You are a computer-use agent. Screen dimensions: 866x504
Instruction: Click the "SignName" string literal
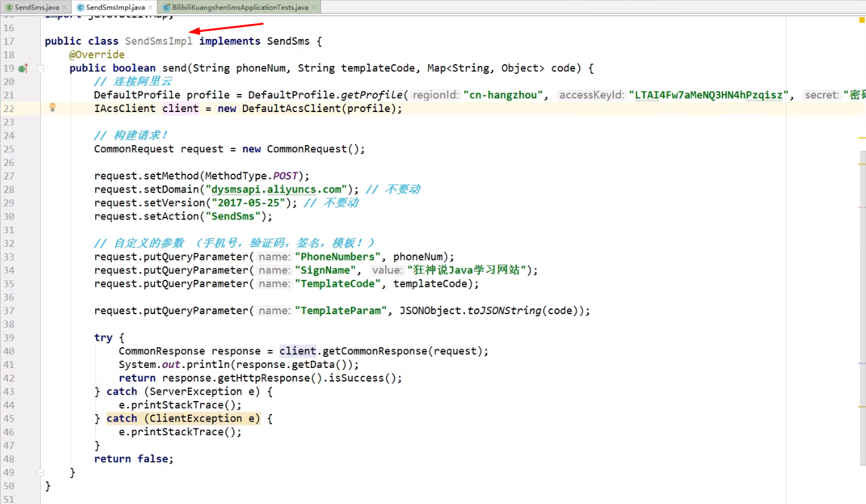coord(325,270)
